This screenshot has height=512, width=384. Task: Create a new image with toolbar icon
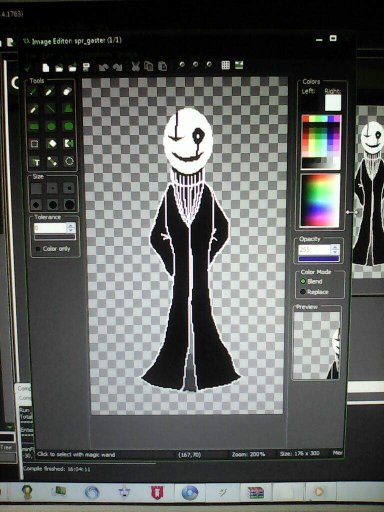(46, 68)
